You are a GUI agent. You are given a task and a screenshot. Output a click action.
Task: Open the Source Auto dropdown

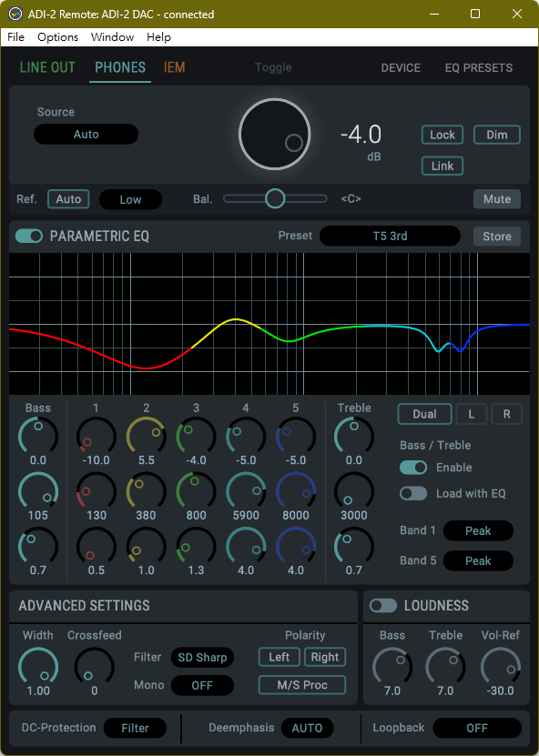pos(86,134)
